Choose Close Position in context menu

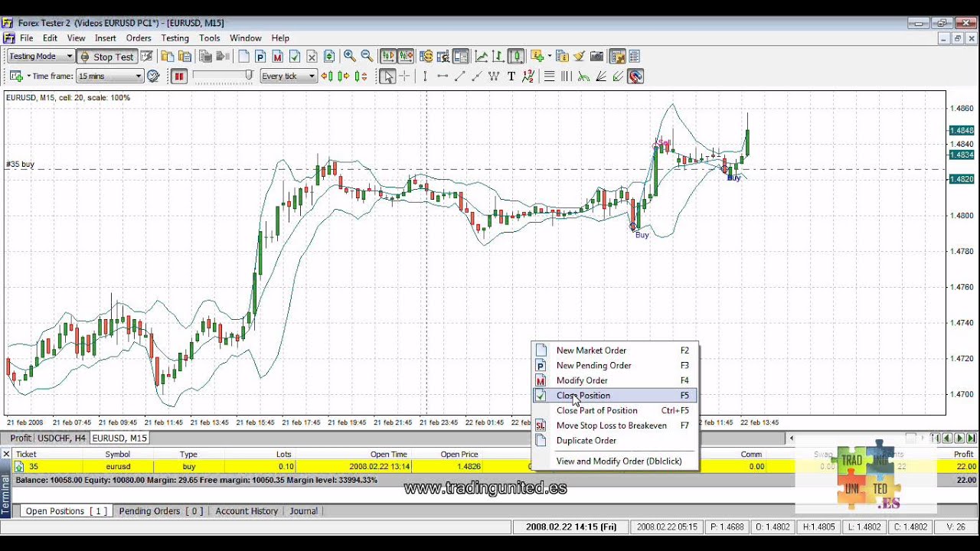tap(615, 396)
